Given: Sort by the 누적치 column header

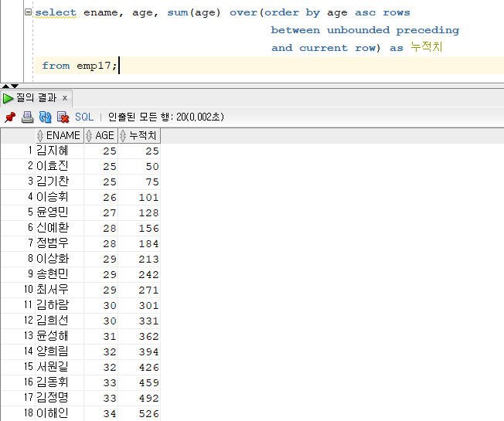Looking at the screenshot, I should pyautogui.click(x=139, y=135).
